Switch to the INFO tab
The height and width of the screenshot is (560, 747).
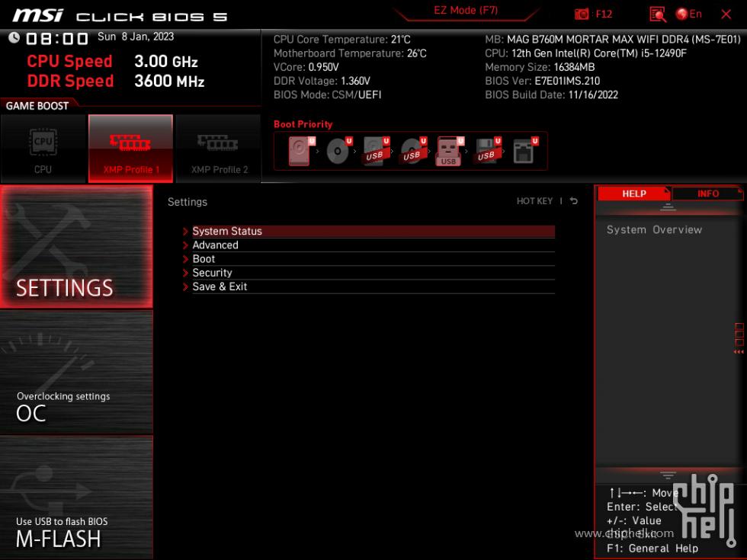pyautogui.click(x=707, y=193)
